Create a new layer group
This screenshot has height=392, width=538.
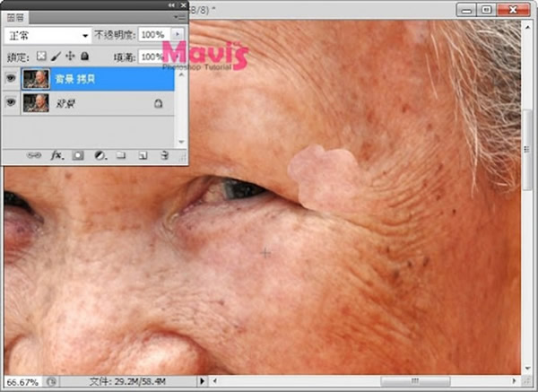coord(121,155)
